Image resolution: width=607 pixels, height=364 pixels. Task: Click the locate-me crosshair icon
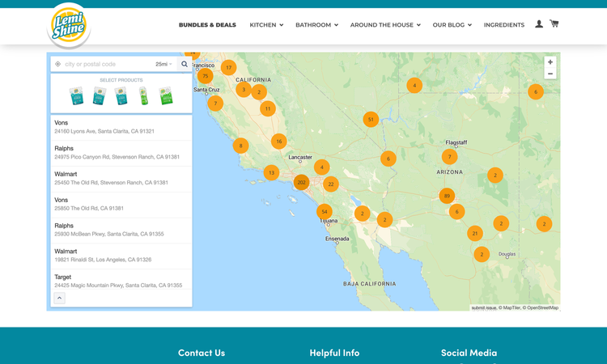pyautogui.click(x=57, y=64)
